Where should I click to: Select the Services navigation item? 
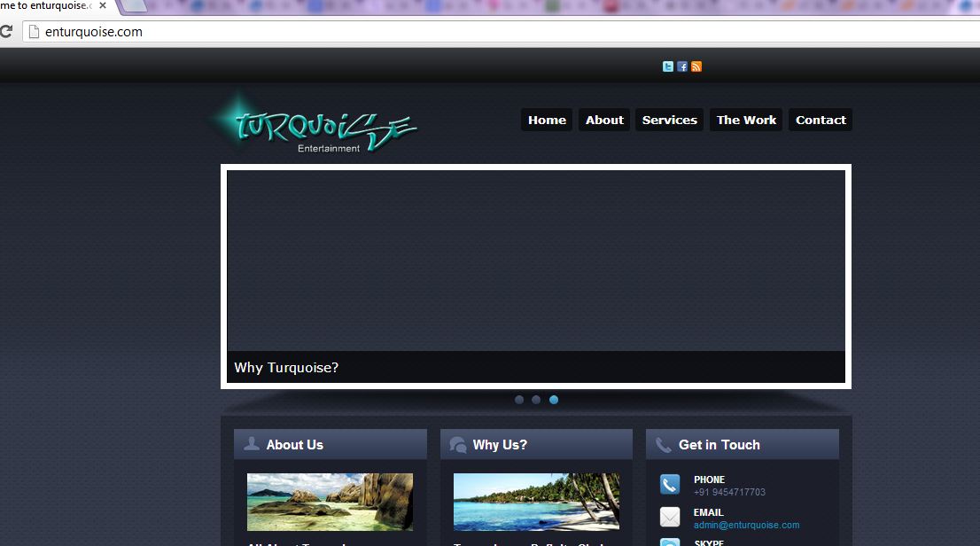pos(669,120)
